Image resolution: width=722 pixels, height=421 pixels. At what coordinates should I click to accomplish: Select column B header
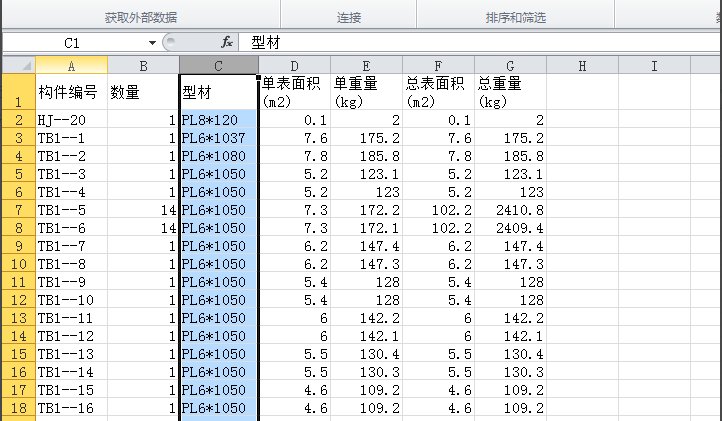pyautogui.click(x=143, y=65)
